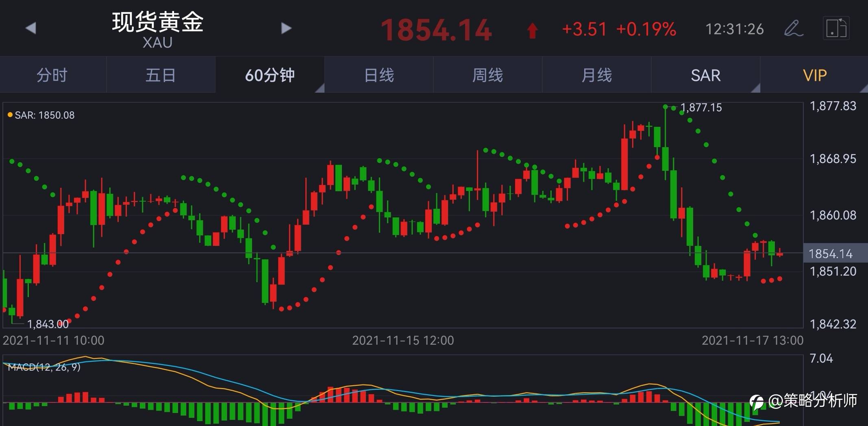Click the 12:31:26 timestamp
Screen dimensions: 868x426
tap(734, 29)
